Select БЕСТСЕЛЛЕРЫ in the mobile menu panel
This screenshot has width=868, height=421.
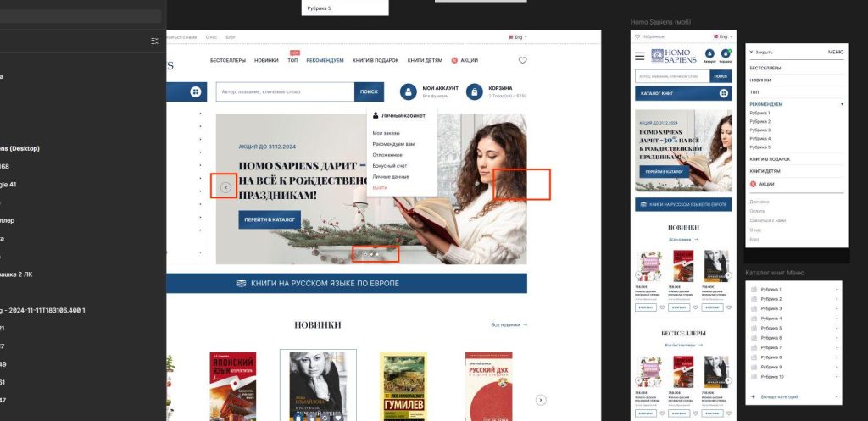click(765, 68)
